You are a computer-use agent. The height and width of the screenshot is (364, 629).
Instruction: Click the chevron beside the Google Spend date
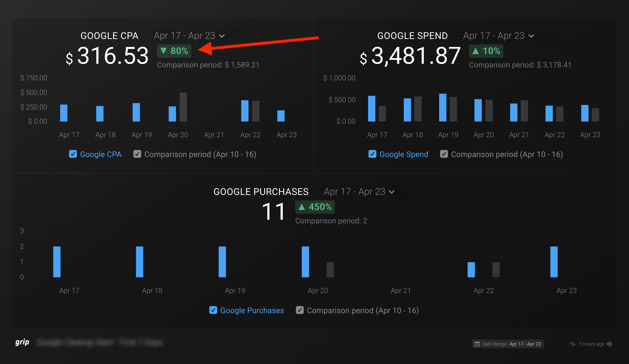click(x=531, y=36)
